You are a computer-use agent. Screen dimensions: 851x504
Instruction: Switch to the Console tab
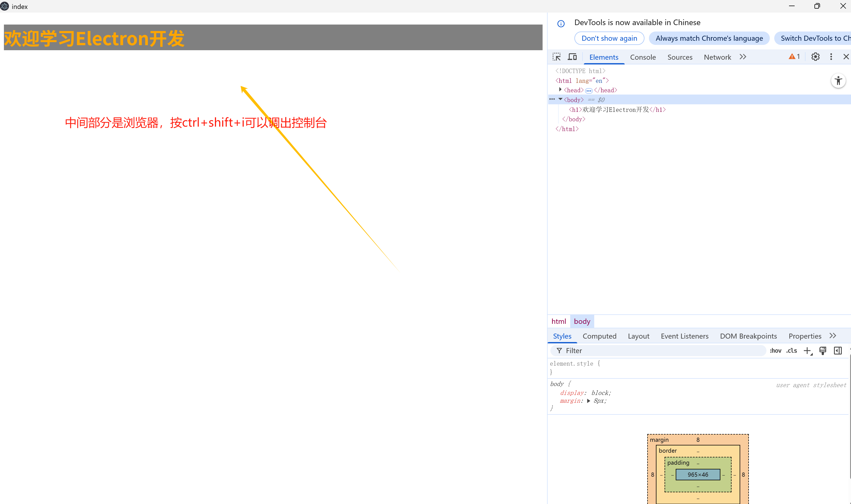pos(643,57)
